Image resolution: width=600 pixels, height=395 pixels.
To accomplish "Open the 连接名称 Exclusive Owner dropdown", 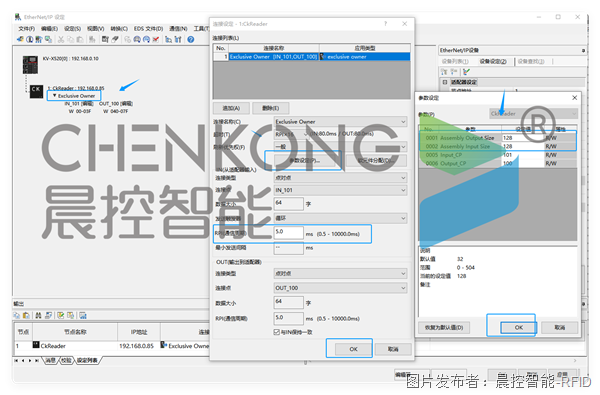I will [x=340, y=122].
